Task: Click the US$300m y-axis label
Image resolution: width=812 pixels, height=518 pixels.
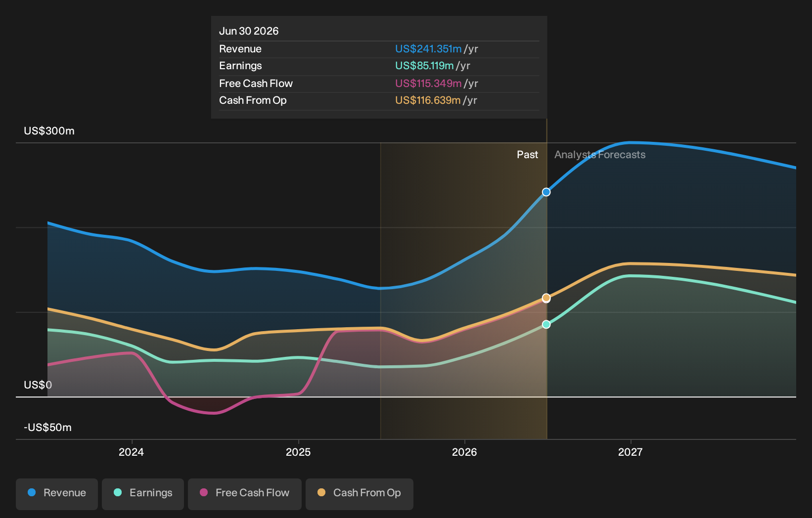Action: pyautogui.click(x=49, y=131)
